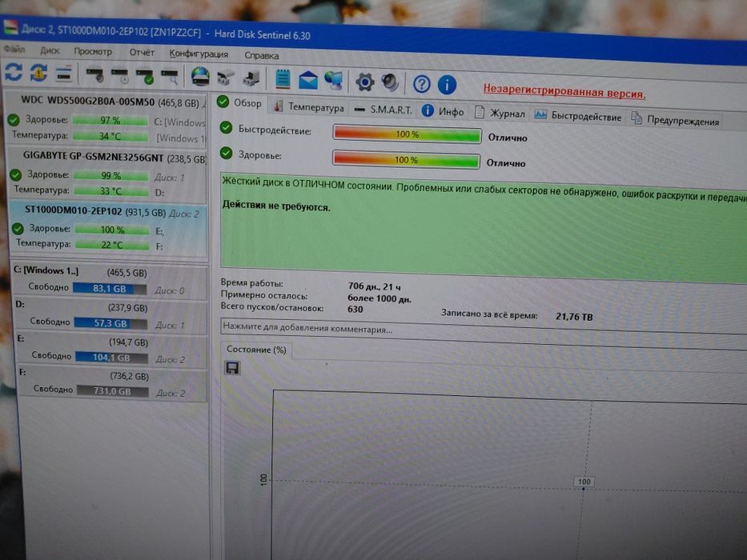Click the refresh icon with yellow warning sign

(x=38, y=73)
